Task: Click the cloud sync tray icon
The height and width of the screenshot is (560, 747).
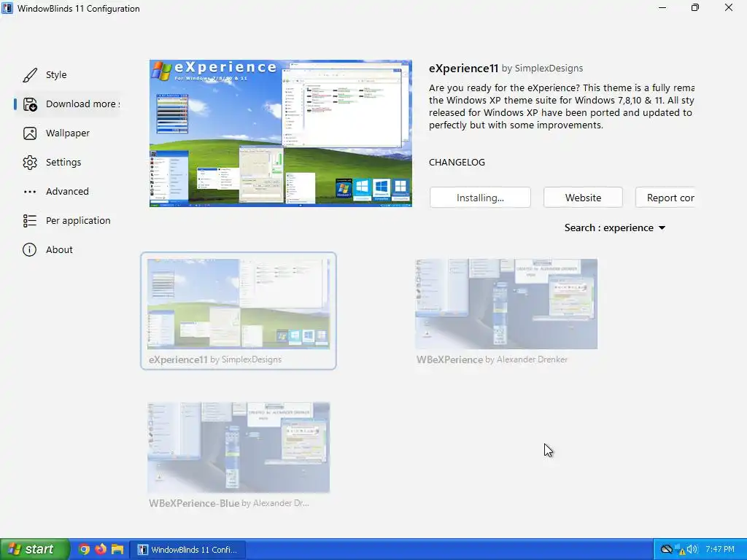Action: click(666, 550)
